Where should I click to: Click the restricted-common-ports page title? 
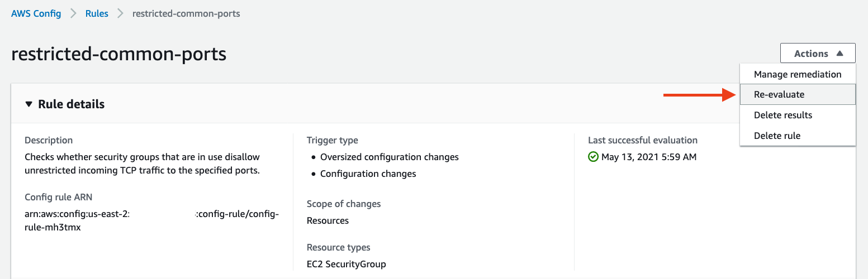(x=119, y=54)
